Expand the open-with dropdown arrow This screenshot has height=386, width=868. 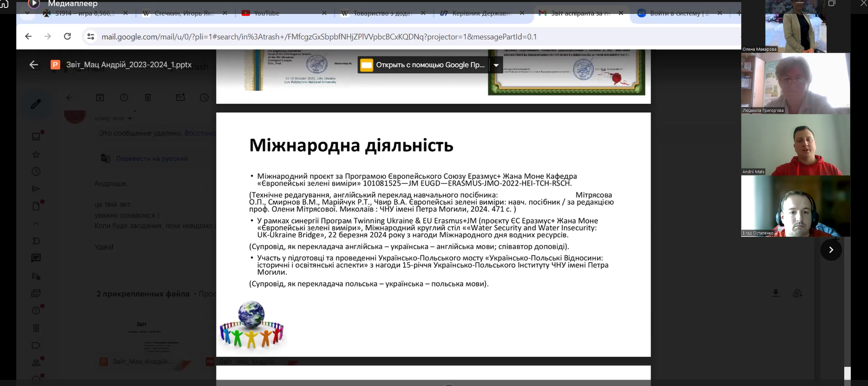click(496, 65)
